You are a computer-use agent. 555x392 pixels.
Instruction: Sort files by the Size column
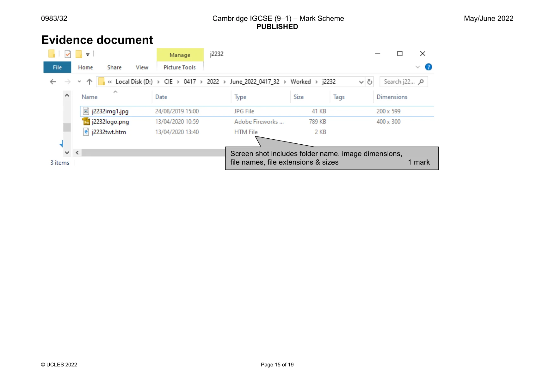299,97
